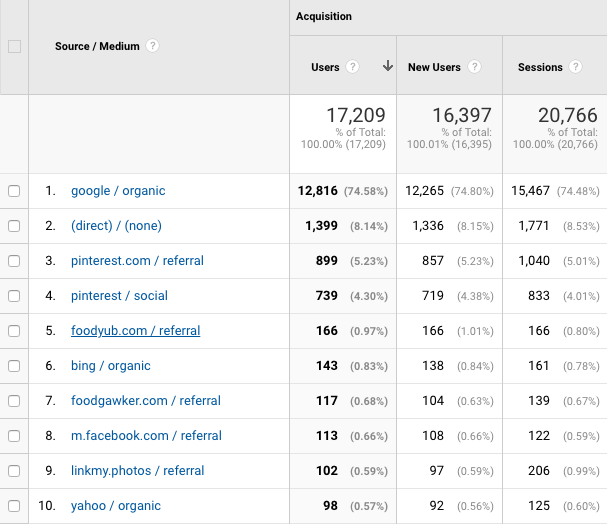Viewport: 607px width, 524px height.
Task: Select the total sessions value 20,766
Action: (568, 115)
